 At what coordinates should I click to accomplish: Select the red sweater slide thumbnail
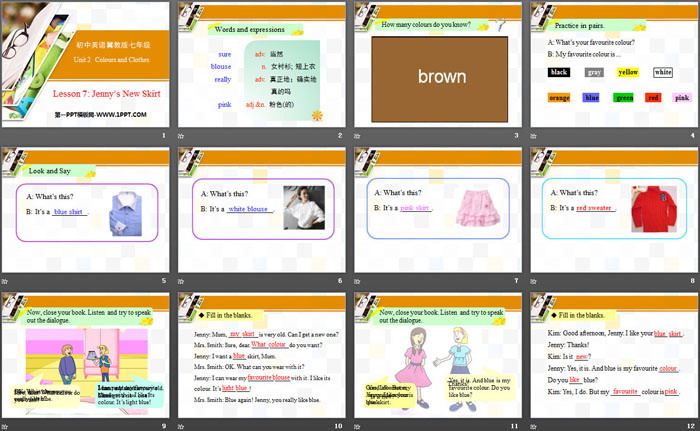coord(614,210)
